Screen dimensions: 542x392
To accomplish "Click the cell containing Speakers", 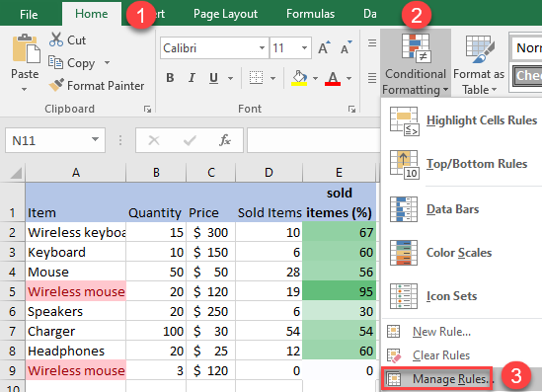I will 76,311.
